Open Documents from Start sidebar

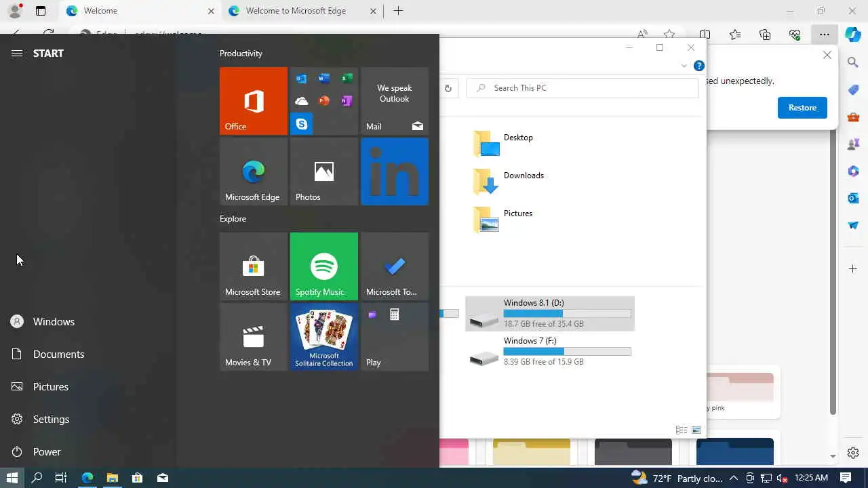(x=88, y=354)
